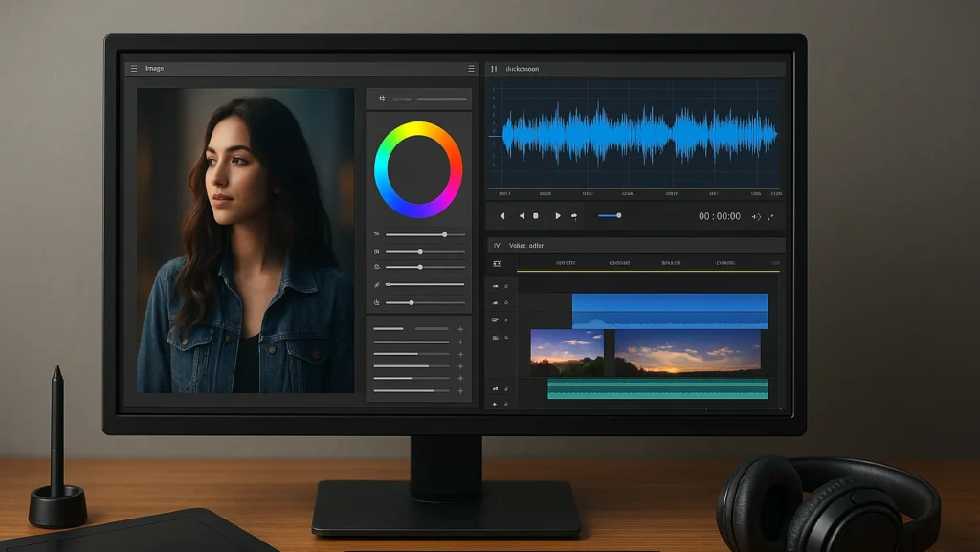Select the crop grid icon above color wheel
Viewport: 980px width, 552px height.
382,99
